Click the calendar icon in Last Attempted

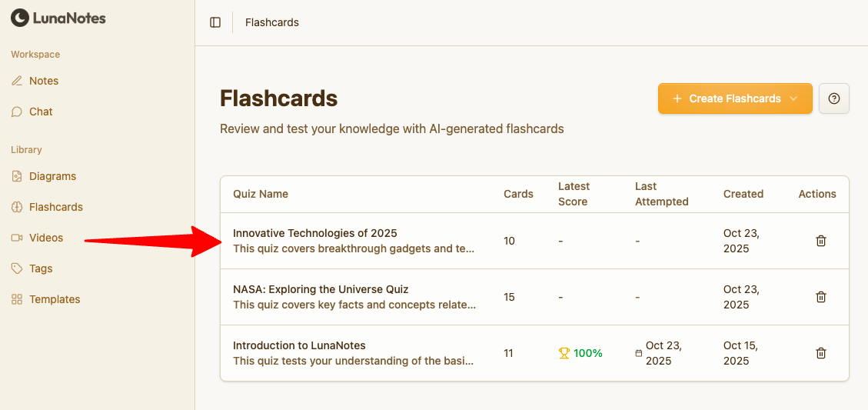(639, 353)
